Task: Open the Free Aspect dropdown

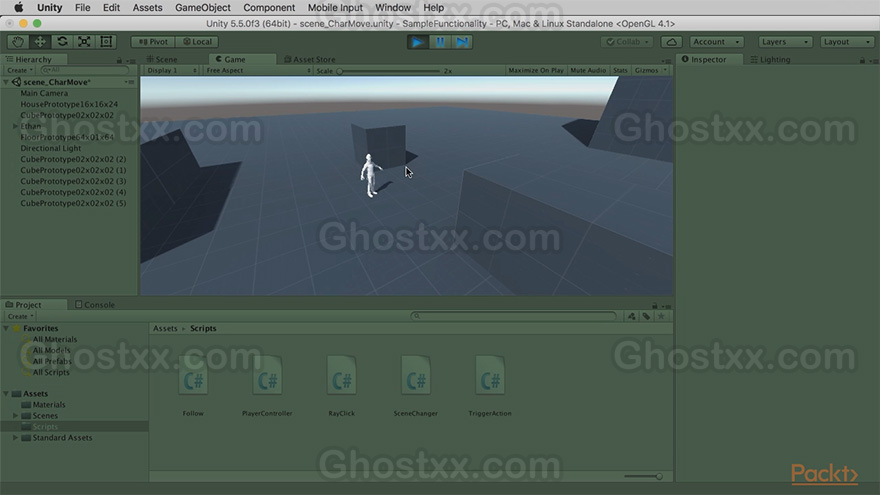Action: click(x=258, y=70)
